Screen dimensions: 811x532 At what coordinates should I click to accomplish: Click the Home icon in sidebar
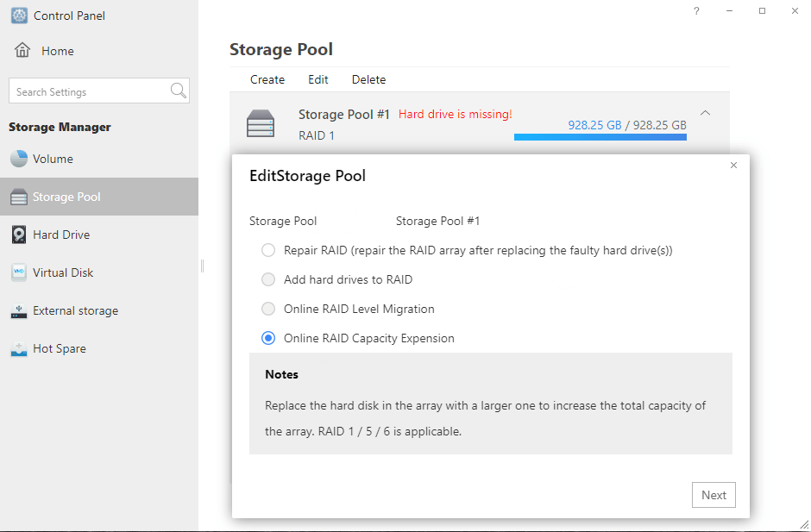coord(22,51)
